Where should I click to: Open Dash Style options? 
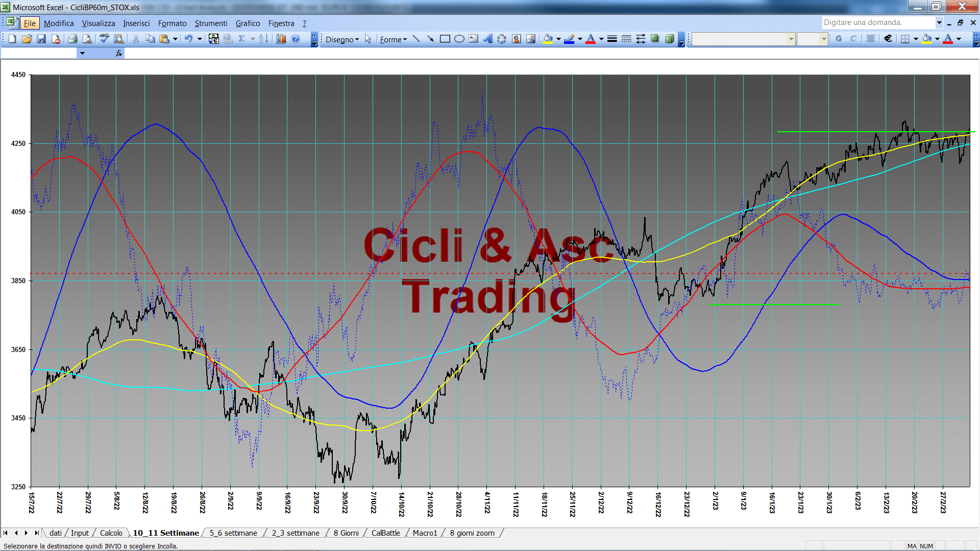pos(626,39)
